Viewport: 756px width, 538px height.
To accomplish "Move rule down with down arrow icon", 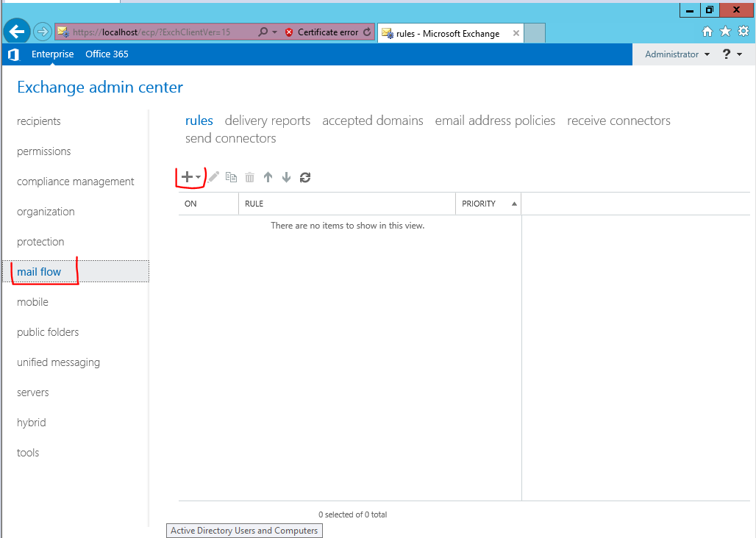I will tap(286, 177).
